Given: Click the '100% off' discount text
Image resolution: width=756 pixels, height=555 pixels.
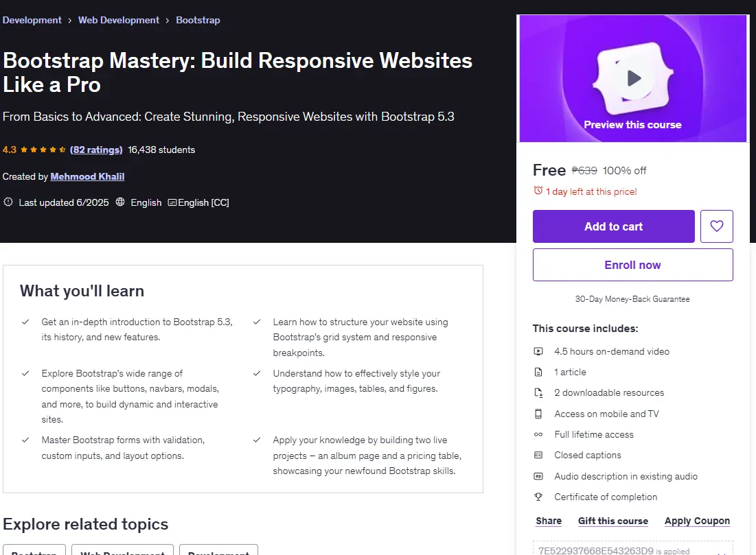Looking at the screenshot, I should click(x=624, y=171).
